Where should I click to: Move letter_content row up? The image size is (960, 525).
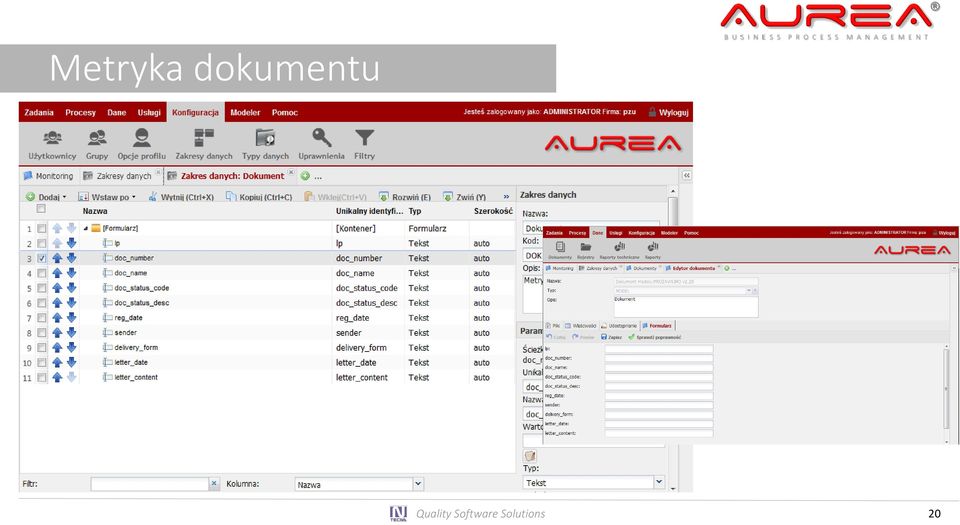click(57, 378)
